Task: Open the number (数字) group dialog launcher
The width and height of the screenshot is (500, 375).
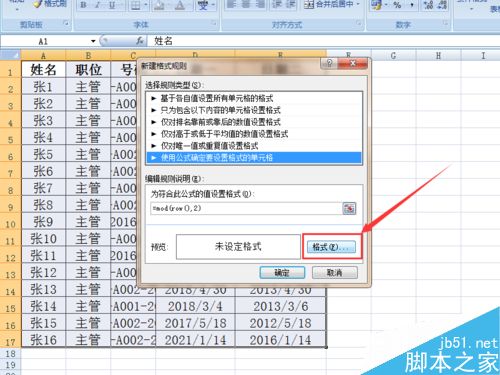Action: (x=445, y=23)
